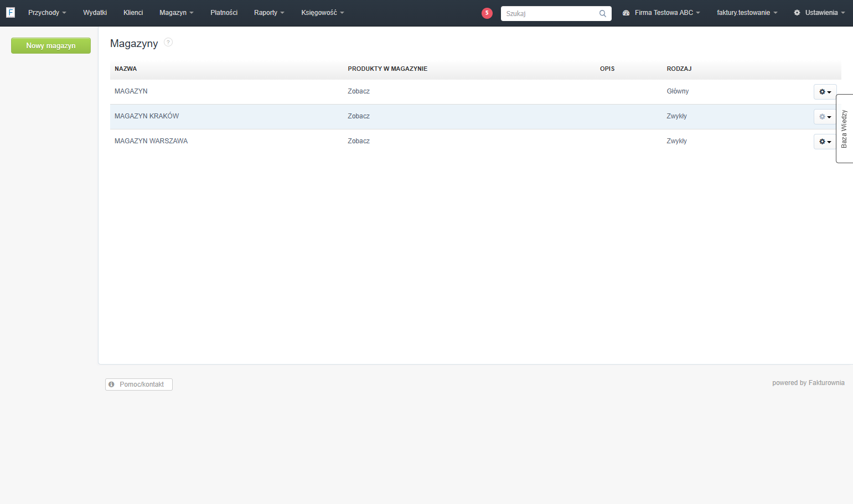853x504 pixels.
Task: Click the Zwykły type in MAGAZYN KRAKÓW row
Action: pyautogui.click(x=676, y=116)
